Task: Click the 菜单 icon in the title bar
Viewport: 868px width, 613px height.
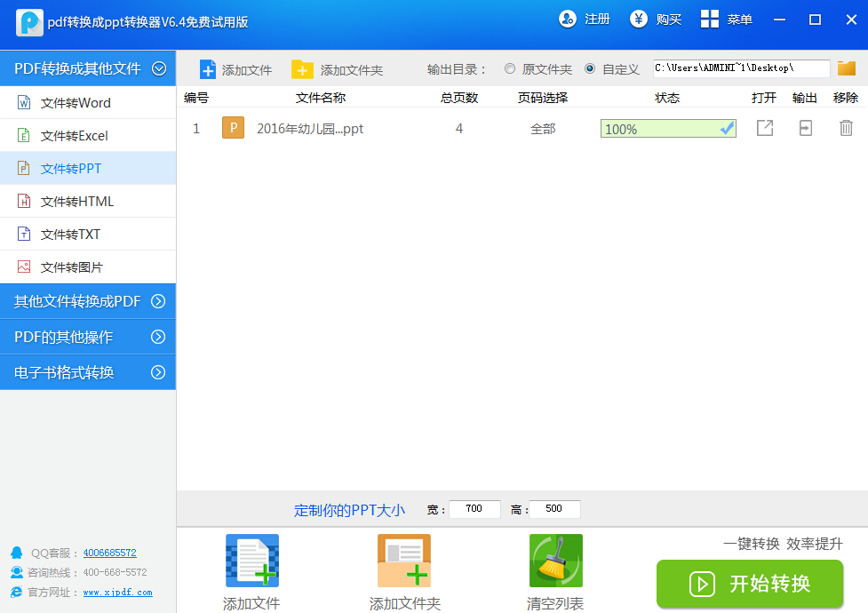Action: coord(709,19)
